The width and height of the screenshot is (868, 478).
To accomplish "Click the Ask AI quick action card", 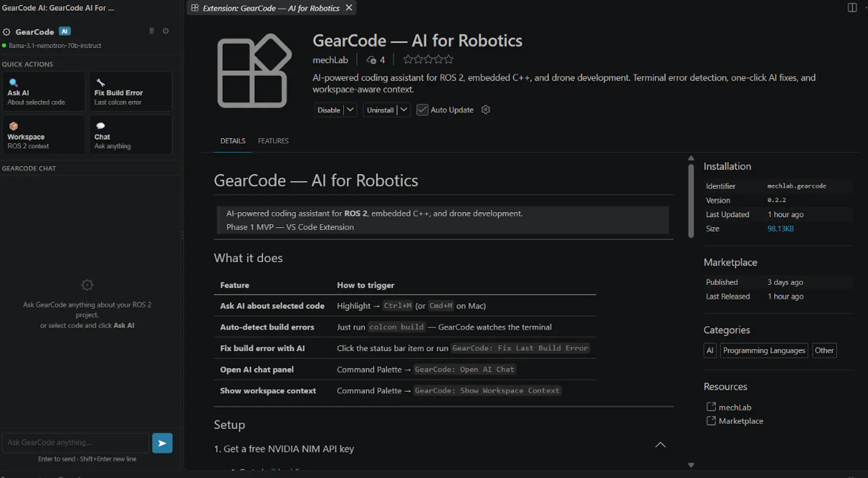I will (x=43, y=92).
